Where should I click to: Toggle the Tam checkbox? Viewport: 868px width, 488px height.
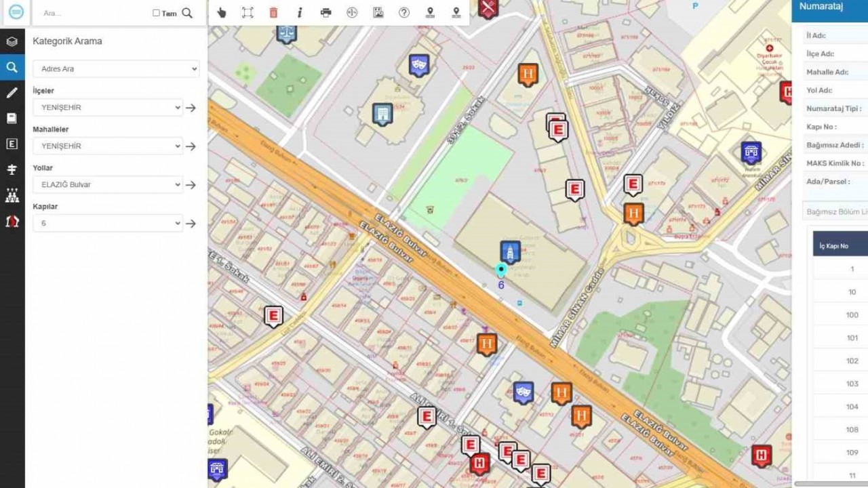click(156, 13)
